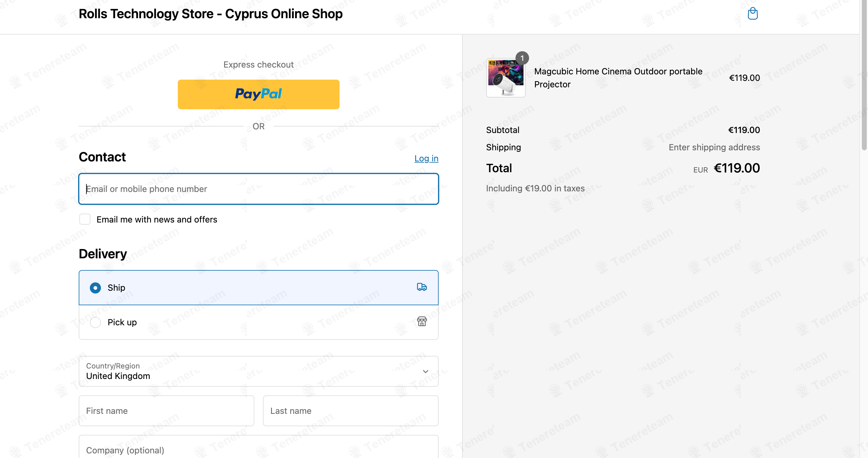This screenshot has width=868, height=458.
Task: Open the shopping bag cart icon
Action: pos(753,14)
